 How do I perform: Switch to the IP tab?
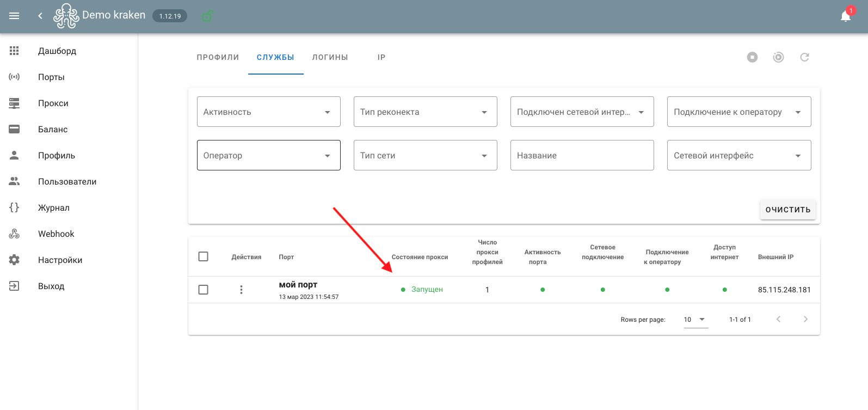coord(381,57)
